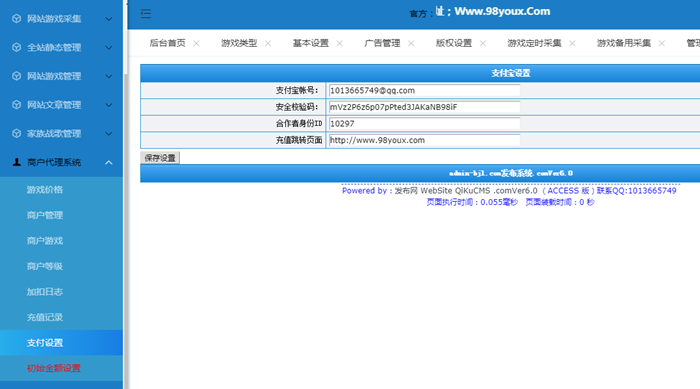Close the 广告管理 tab
The image size is (700, 389).
coord(411,43)
